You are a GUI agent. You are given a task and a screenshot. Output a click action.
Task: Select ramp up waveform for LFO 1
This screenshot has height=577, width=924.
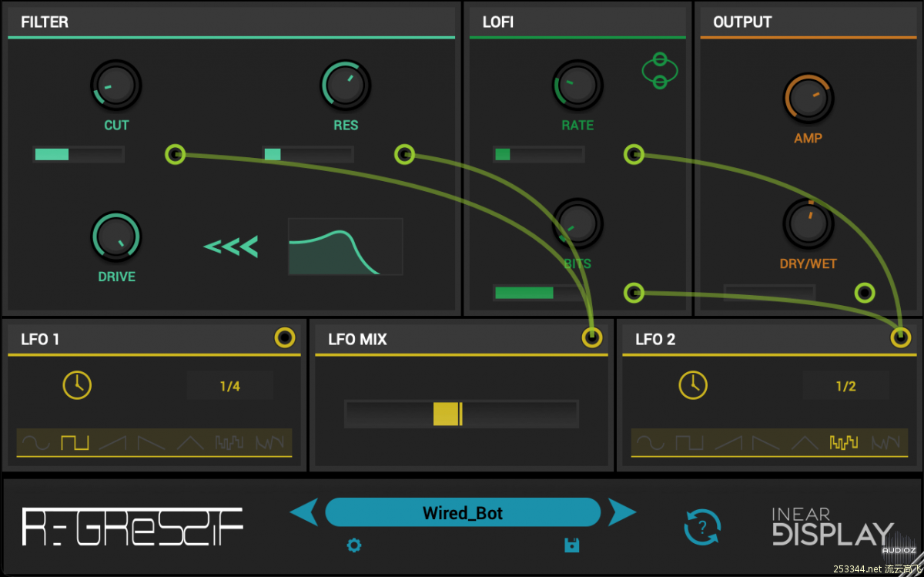[112, 443]
